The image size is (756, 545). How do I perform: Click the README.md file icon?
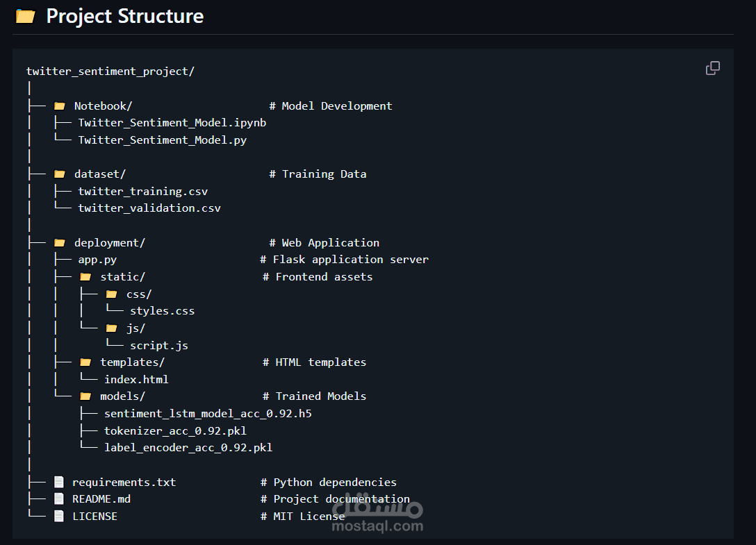point(59,499)
